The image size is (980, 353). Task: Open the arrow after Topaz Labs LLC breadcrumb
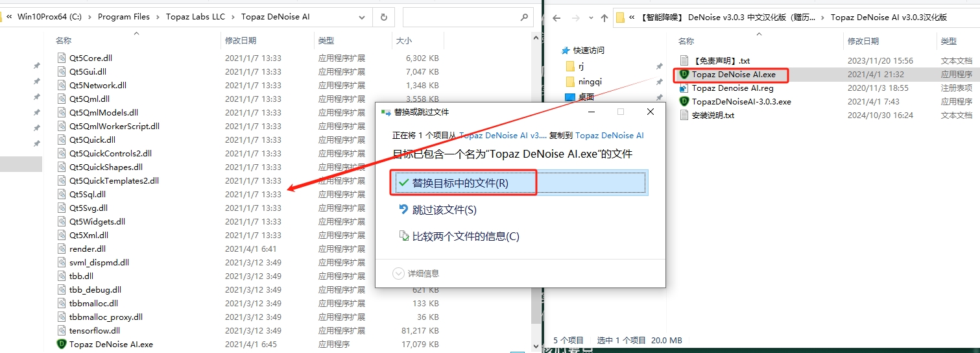point(233,17)
